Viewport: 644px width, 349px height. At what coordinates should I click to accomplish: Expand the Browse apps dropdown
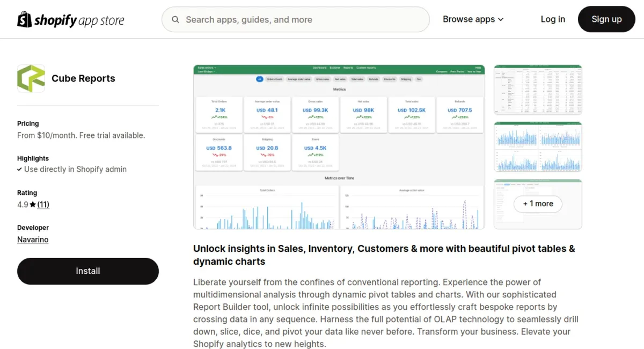(x=473, y=19)
